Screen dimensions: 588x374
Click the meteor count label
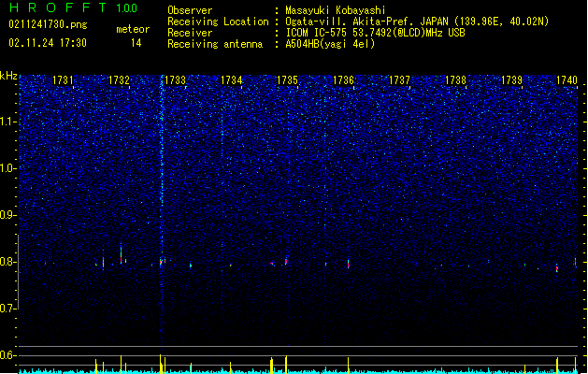[x=133, y=29]
